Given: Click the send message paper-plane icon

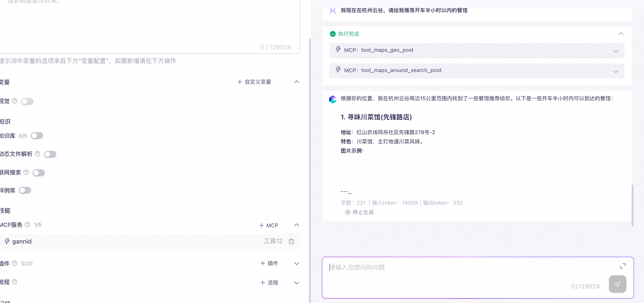Looking at the screenshot, I should (617, 284).
